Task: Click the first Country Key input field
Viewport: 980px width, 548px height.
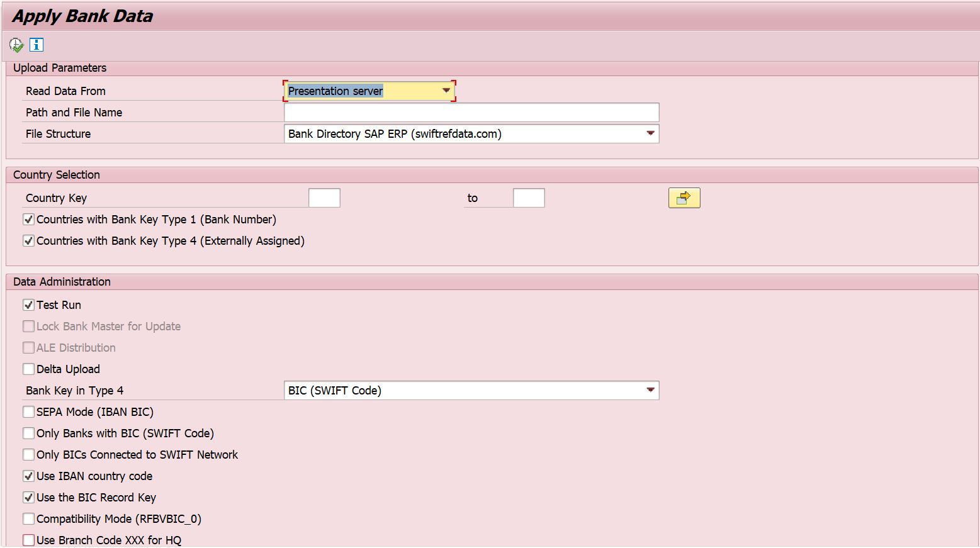Action: (324, 198)
